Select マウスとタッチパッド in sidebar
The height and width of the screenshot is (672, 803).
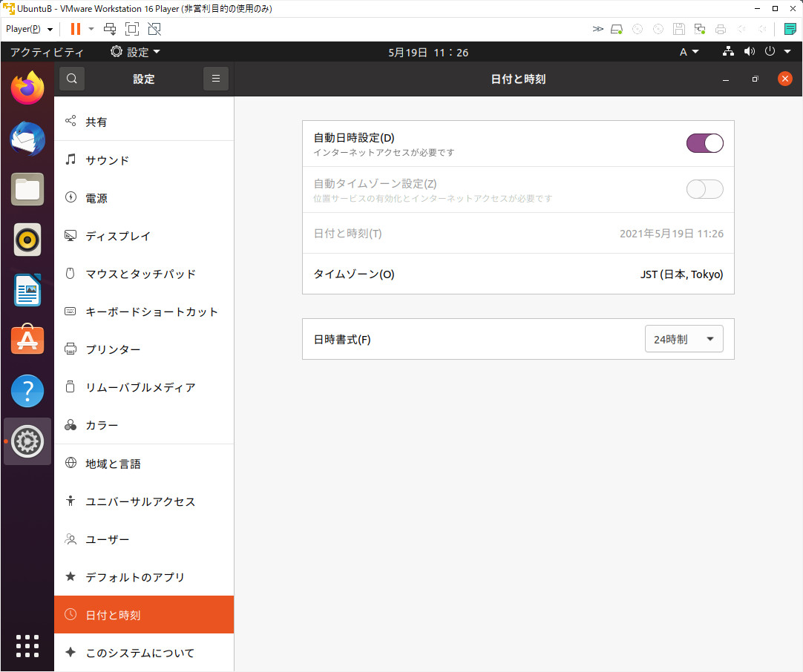[x=144, y=274]
